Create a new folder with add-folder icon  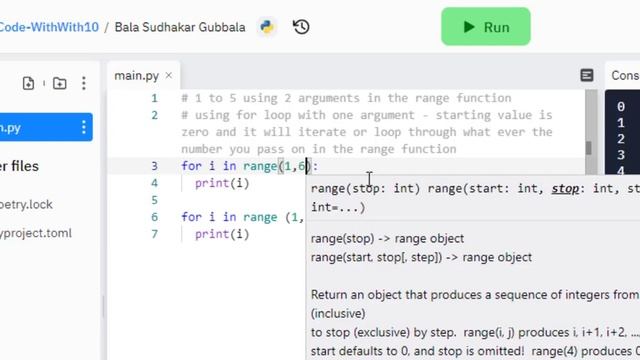(60, 83)
